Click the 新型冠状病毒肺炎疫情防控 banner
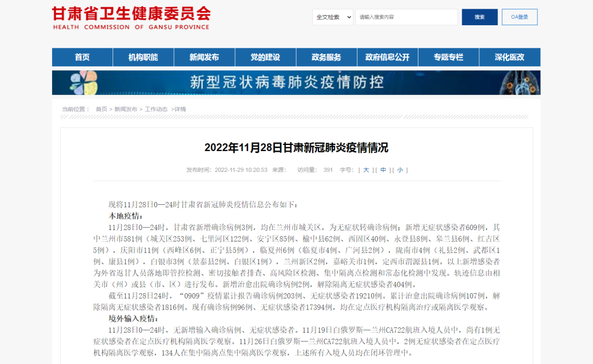Image resolution: width=593 pixels, height=364 pixels. (296, 82)
